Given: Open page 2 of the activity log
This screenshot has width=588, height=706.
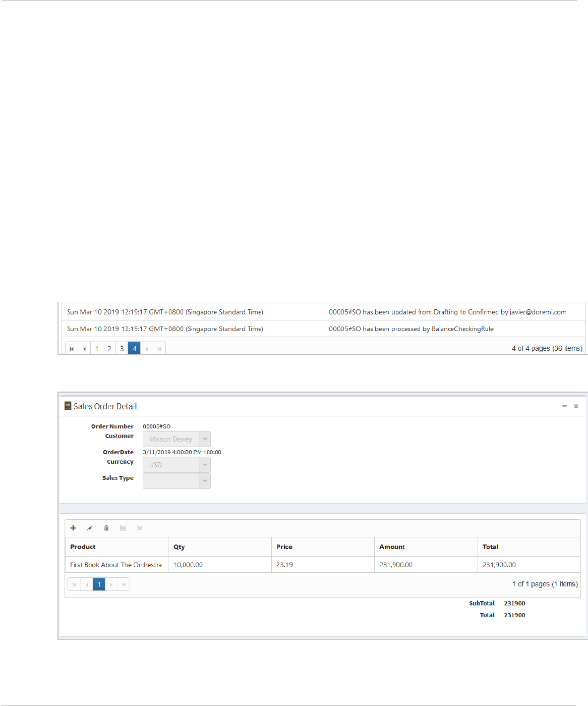Looking at the screenshot, I should tap(109, 349).
